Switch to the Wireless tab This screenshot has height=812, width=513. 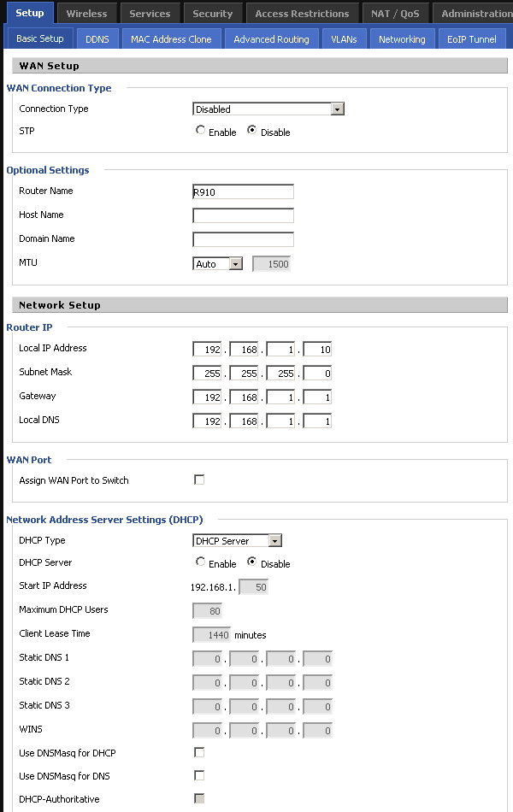[x=86, y=14]
